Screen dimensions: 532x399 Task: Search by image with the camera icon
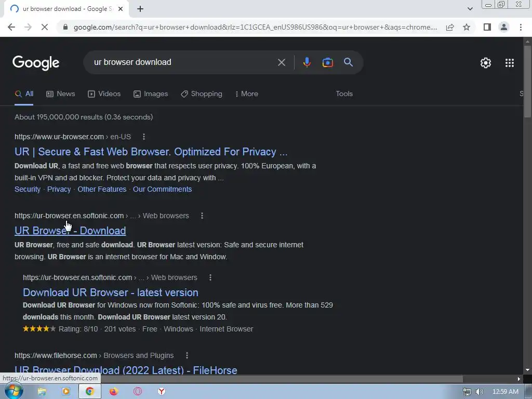[327, 62]
